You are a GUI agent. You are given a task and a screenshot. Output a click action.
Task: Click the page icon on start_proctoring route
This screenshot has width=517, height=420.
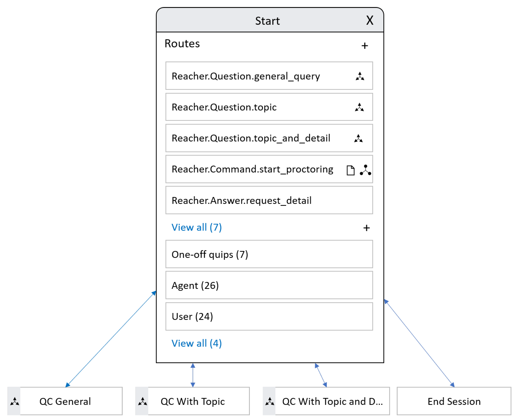(x=350, y=170)
